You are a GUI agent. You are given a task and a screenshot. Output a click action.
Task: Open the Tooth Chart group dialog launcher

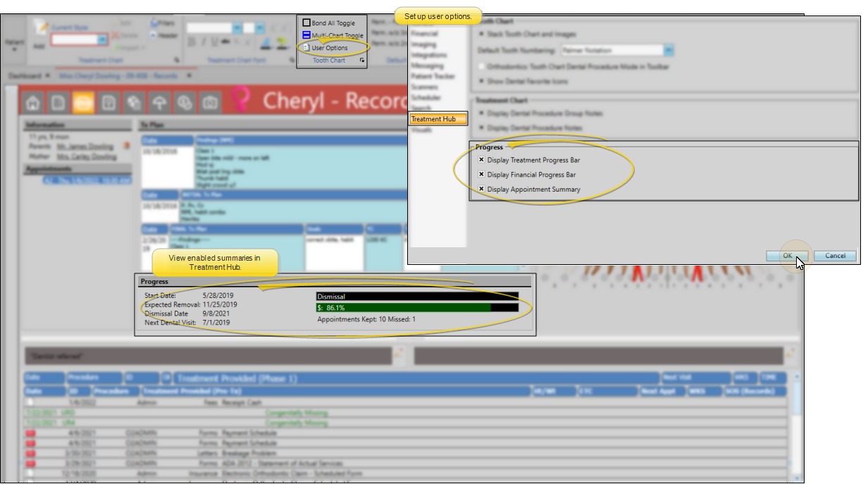pyautogui.click(x=362, y=61)
